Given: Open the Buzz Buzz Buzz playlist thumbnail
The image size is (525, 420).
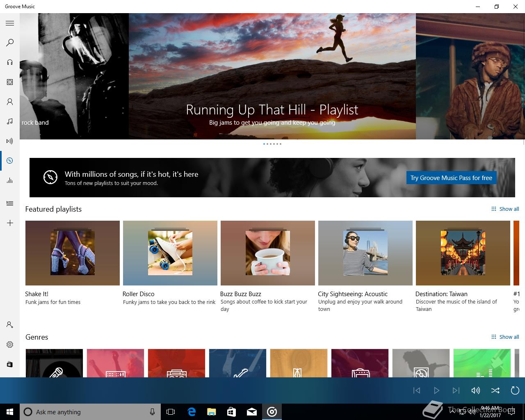Looking at the screenshot, I should tap(268, 253).
